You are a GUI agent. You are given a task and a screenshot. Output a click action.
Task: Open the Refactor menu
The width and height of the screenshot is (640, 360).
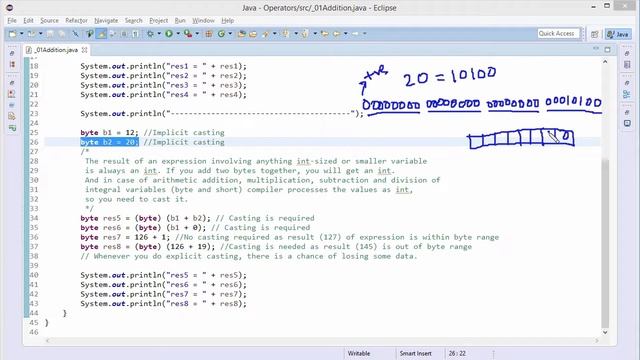[76, 20]
